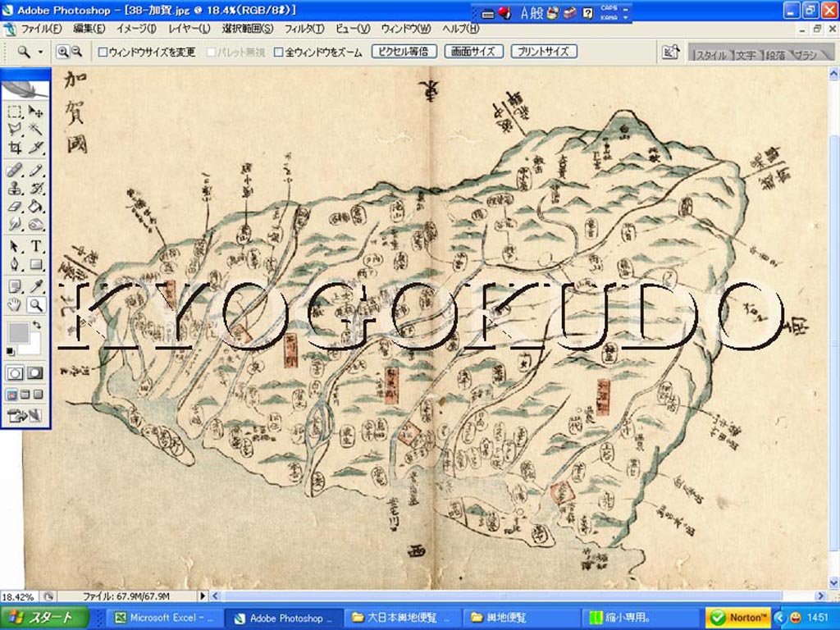The height and width of the screenshot is (630, 840).
Task: Click the zoom-out mode icon in options bar
Action: pyautogui.click(x=76, y=52)
